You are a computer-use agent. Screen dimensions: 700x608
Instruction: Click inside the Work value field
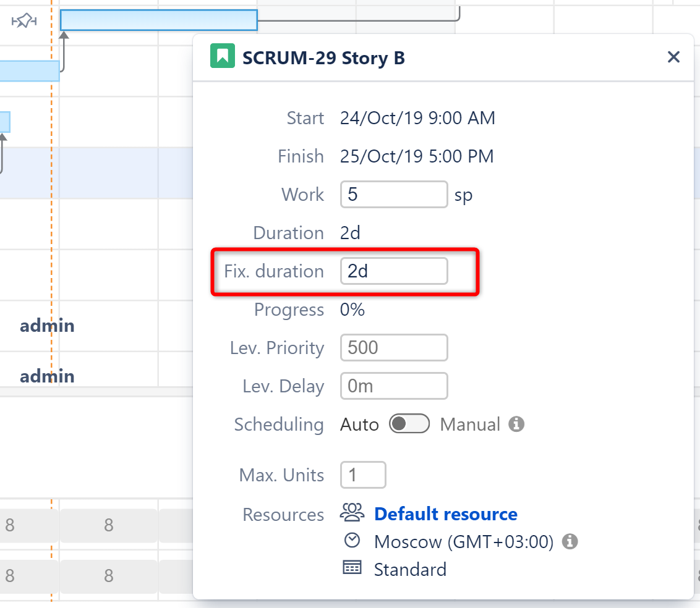394,194
